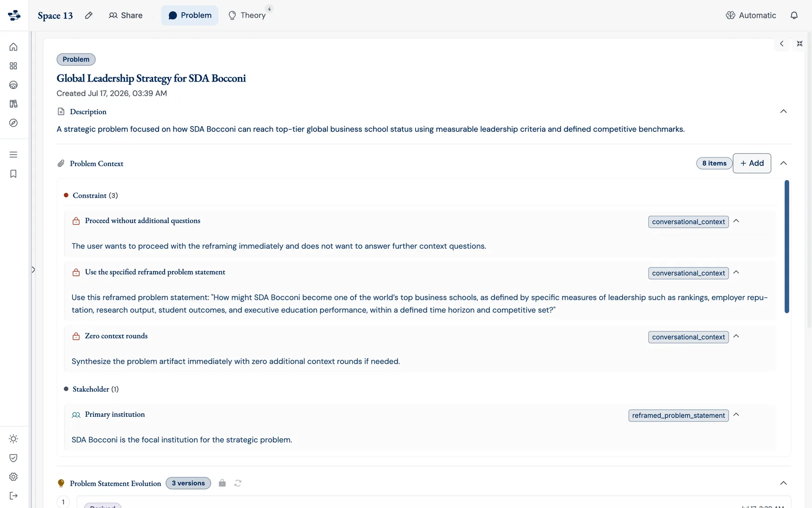
Task: Open the compass explore sidebar icon
Action: (x=14, y=123)
